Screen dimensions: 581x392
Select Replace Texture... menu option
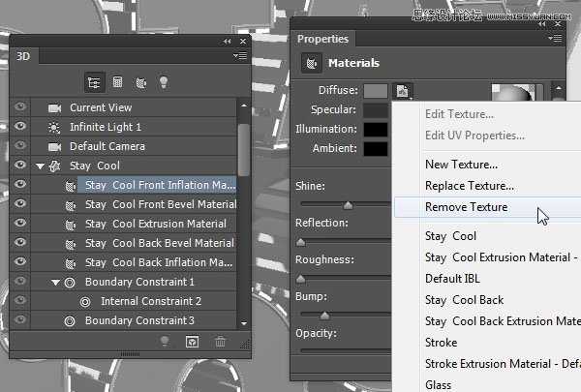469,185
